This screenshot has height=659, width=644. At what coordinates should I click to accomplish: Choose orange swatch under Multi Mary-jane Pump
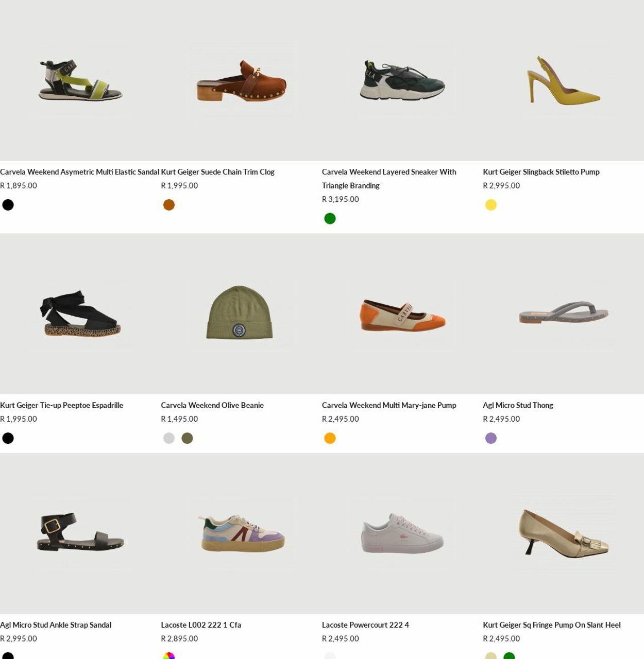pyautogui.click(x=330, y=438)
